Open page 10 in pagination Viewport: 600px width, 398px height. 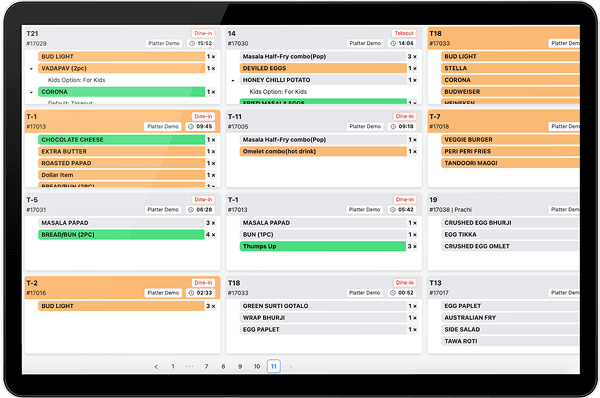pos(257,367)
